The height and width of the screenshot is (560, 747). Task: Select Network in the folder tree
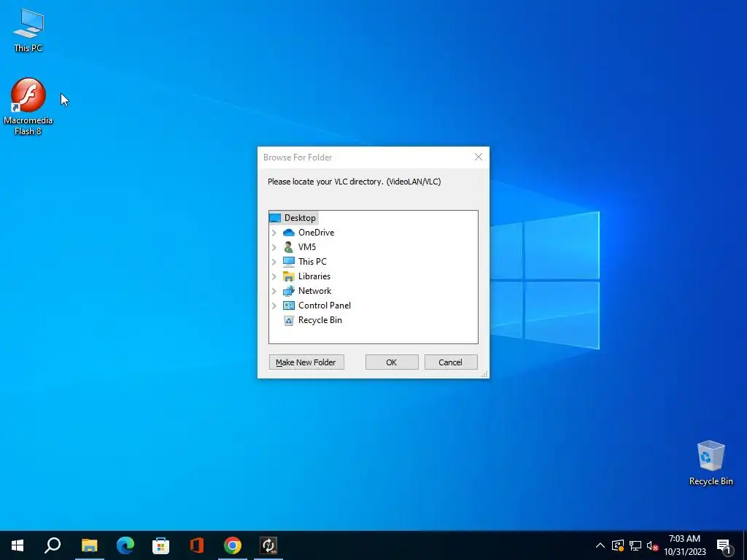point(314,291)
